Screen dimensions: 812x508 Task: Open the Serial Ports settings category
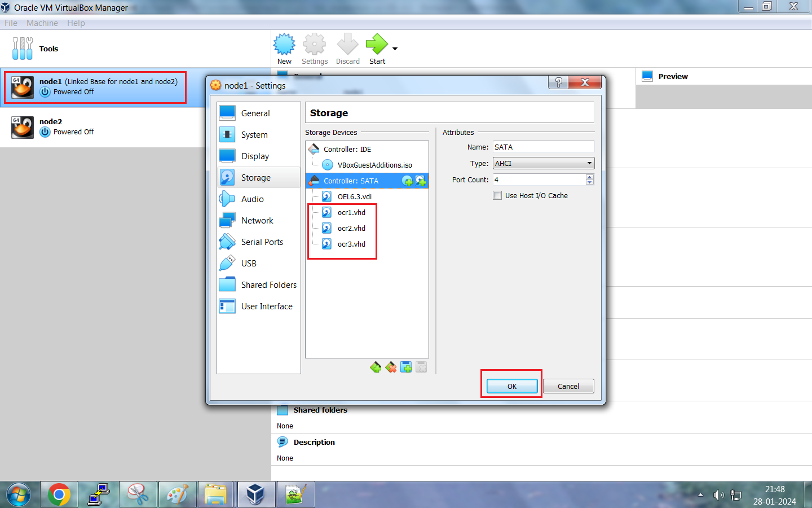(x=259, y=242)
